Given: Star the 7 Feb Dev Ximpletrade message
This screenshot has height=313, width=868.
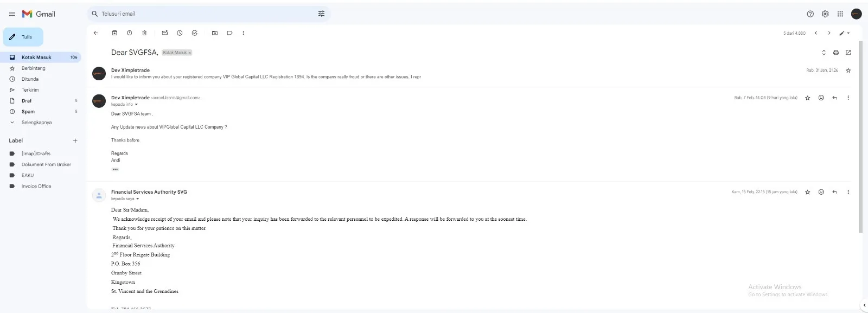Looking at the screenshot, I should (x=808, y=98).
